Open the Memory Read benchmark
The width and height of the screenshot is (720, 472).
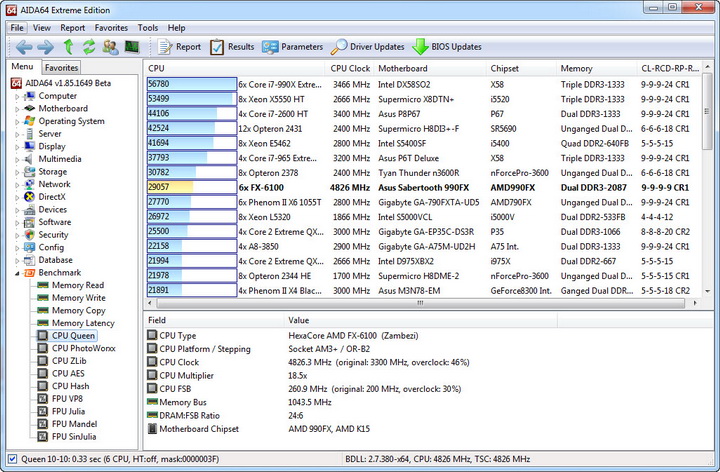tap(78, 285)
